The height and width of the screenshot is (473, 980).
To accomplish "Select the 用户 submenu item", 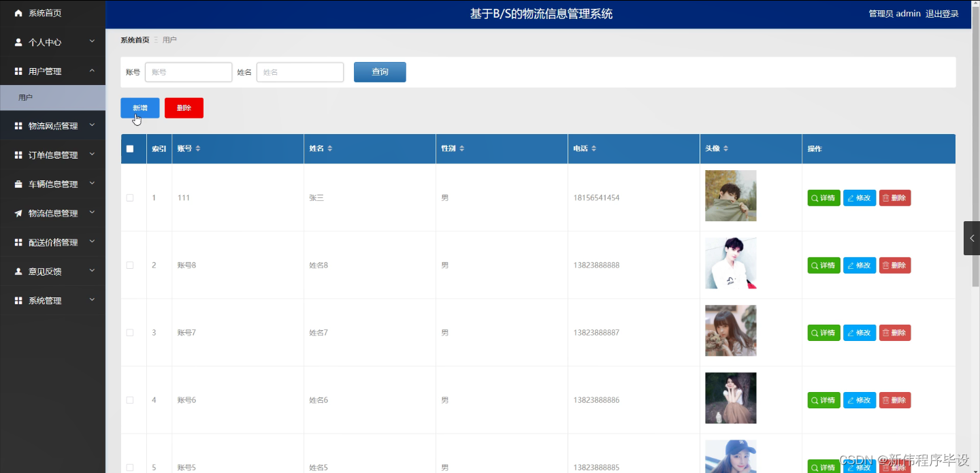I will pyautogui.click(x=52, y=98).
